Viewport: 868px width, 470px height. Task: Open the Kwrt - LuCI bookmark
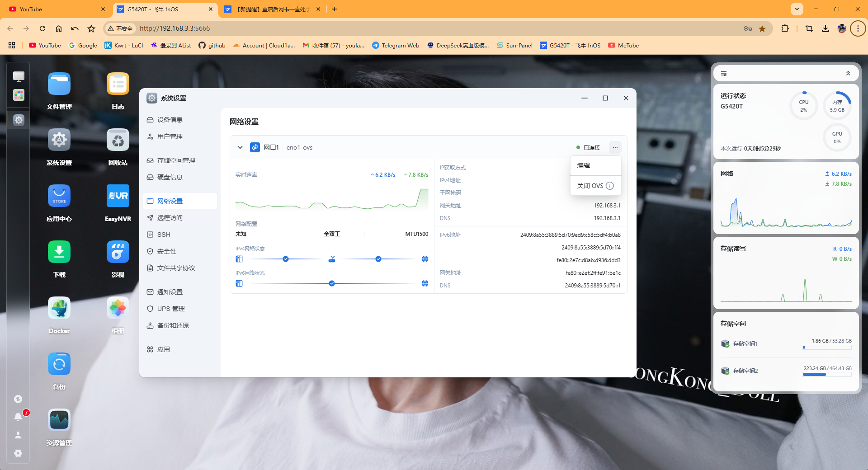[x=124, y=45]
